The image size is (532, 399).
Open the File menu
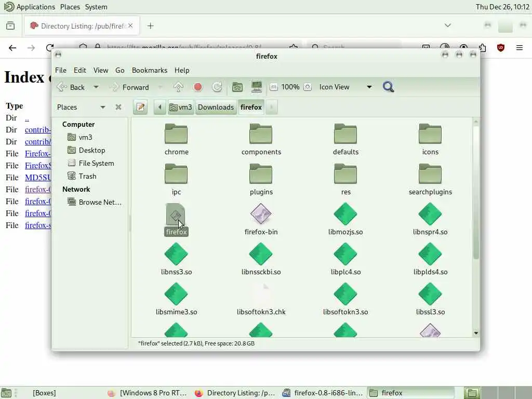61,70
